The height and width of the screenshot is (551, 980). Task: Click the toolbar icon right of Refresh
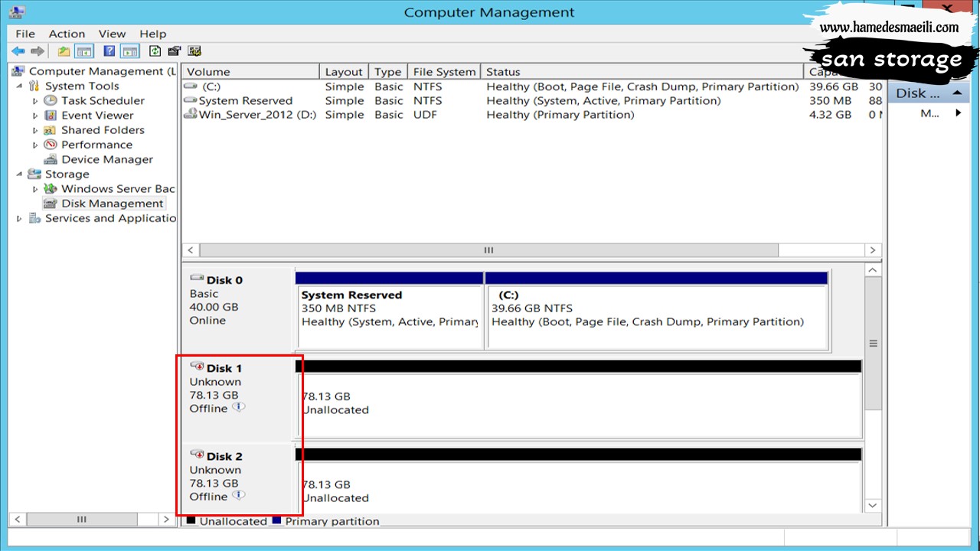click(x=175, y=51)
